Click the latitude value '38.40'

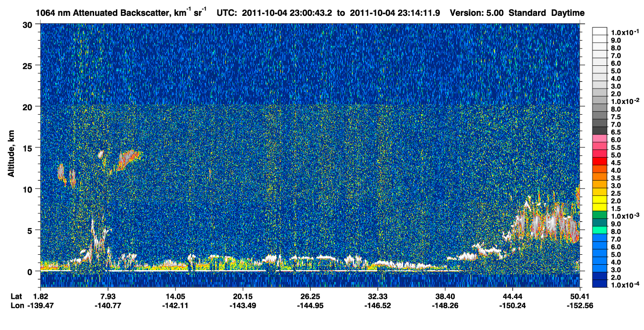[x=445, y=296]
